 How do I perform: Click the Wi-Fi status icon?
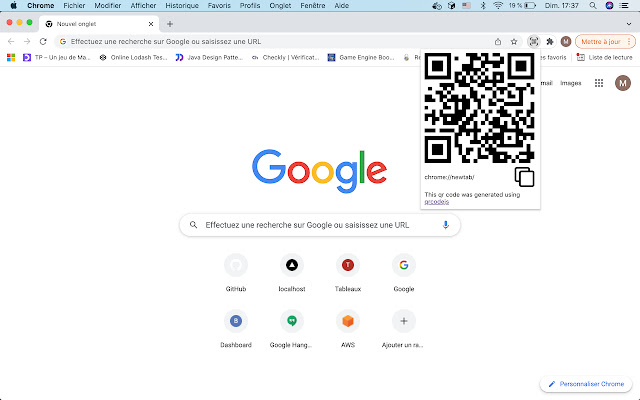(x=498, y=6)
